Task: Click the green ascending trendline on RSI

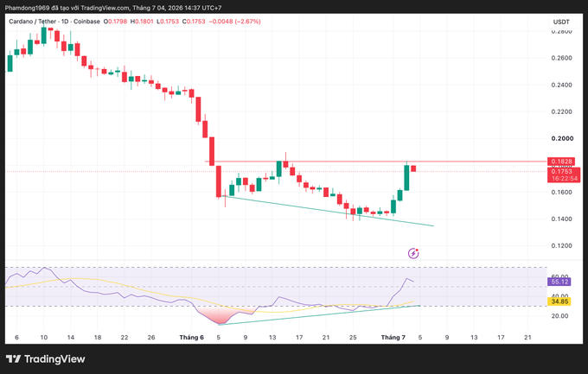Action: pos(319,315)
